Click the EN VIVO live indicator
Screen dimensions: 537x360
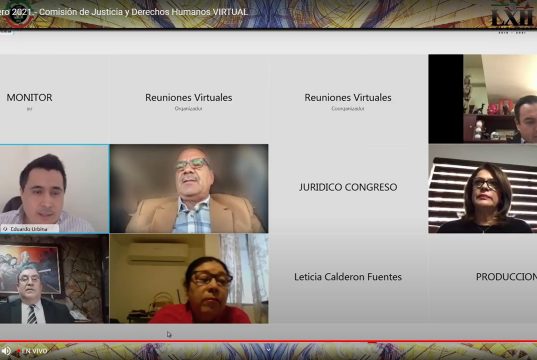pos(33,351)
